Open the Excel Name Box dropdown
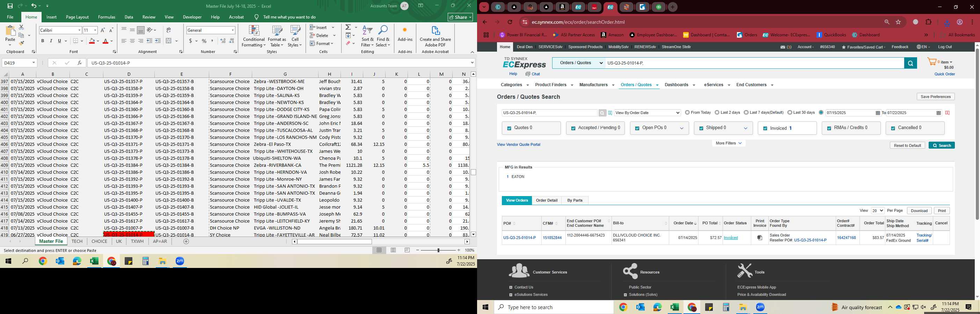Screen dimensions: 980x314 34,63
